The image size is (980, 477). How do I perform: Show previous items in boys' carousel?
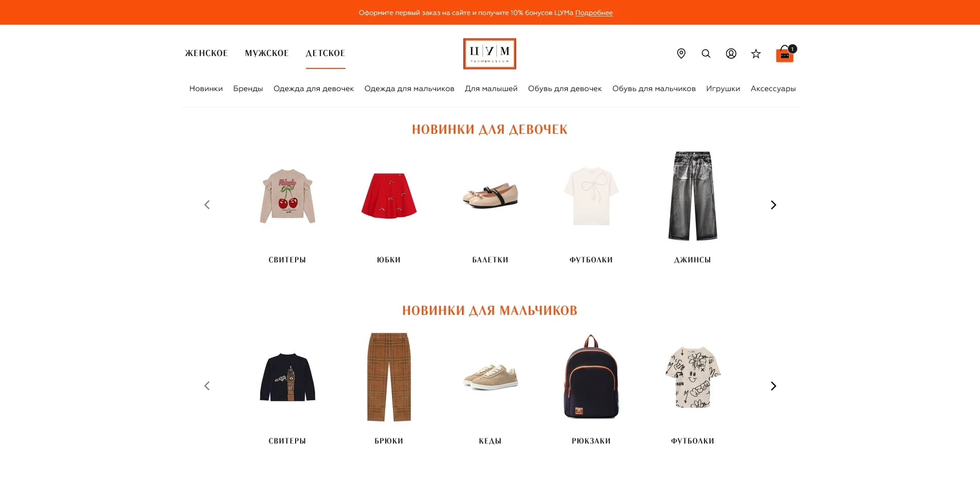(x=207, y=386)
